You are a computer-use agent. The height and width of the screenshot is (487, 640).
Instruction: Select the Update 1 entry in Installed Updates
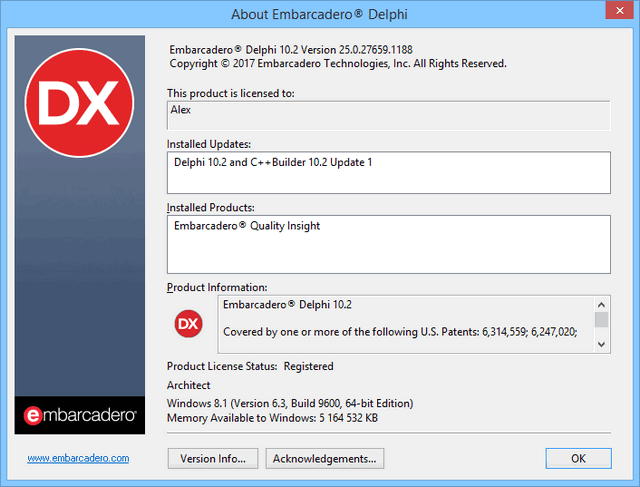tap(273, 162)
